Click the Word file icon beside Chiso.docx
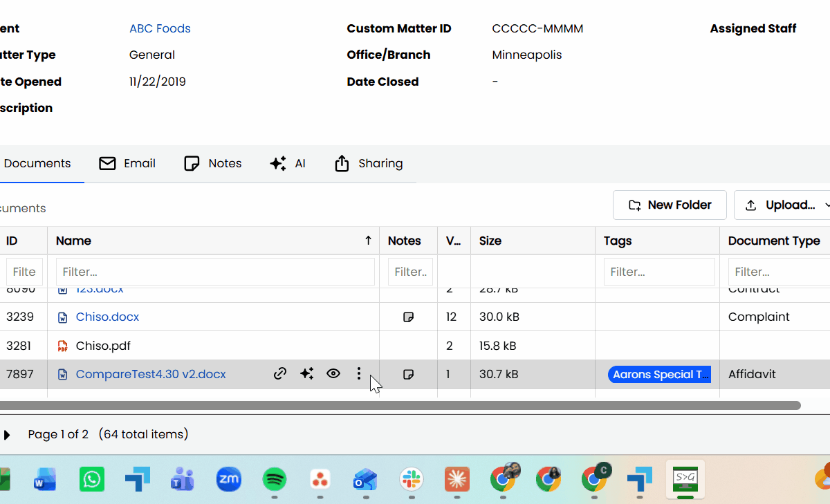The image size is (830, 504). pyautogui.click(x=63, y=317)
